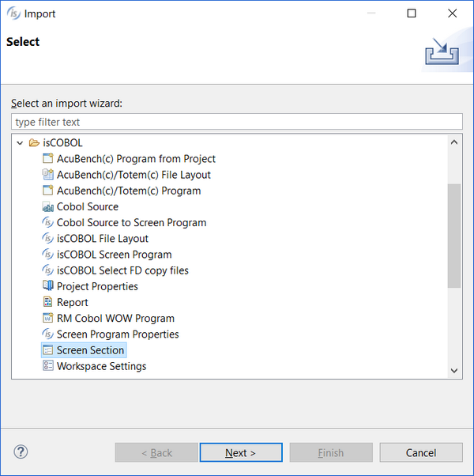Click the Report wizard icon

[47, 302]
